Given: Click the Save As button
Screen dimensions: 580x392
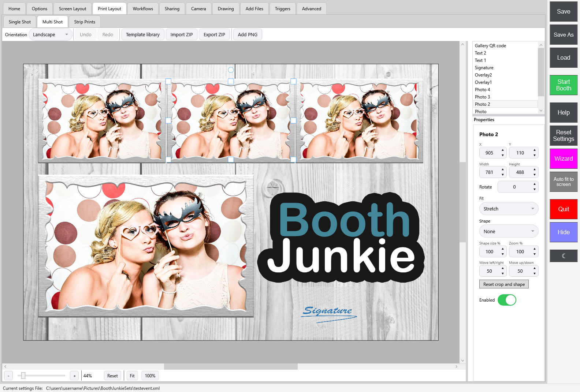Looking at the screenshot, I should pos(564,35).
